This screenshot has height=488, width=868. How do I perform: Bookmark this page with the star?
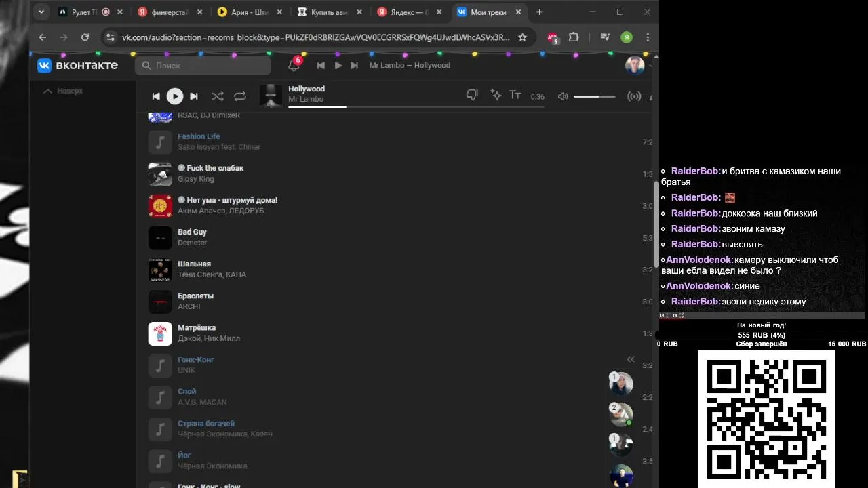[x=522, y=37]
